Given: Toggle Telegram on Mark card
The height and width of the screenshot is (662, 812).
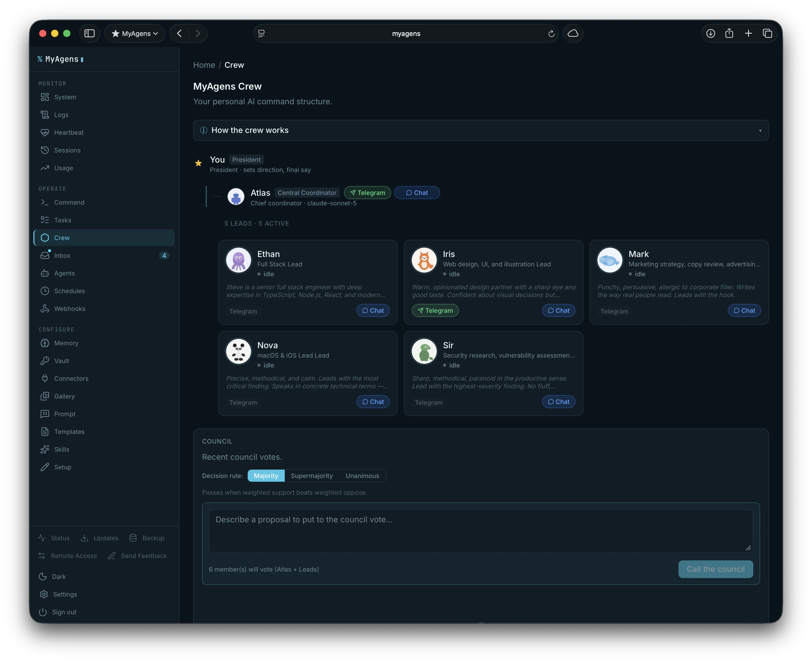Looking at the screenshot, I should tap(614, 311).
